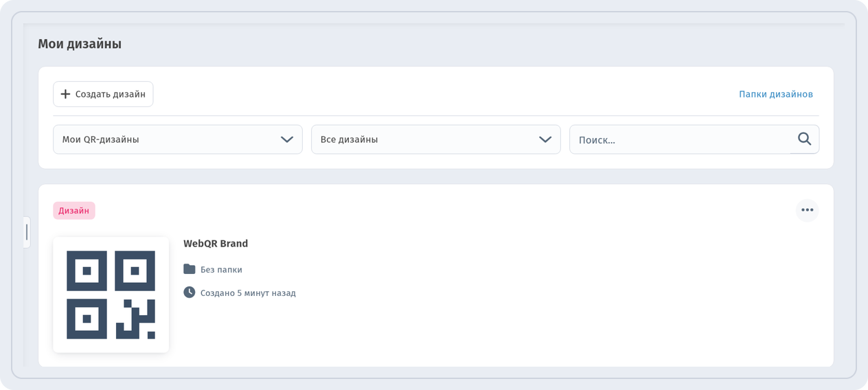Image resolution: width=868 pixels, height=390 pixels.
Task: Click the clock icon beside the creation time
Action: (190, 292)
